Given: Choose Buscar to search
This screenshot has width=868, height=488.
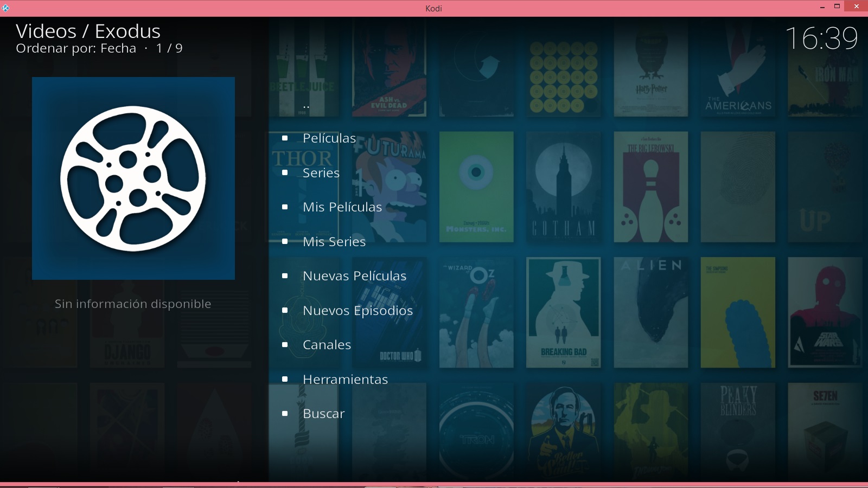Looking at the screenshot, I should (x=324, y=414).
